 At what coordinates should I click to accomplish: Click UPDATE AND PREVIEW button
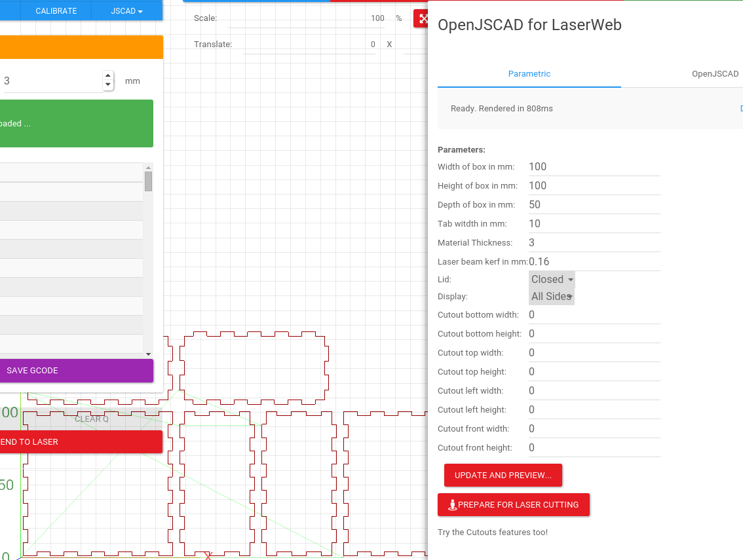coord(503,476)
